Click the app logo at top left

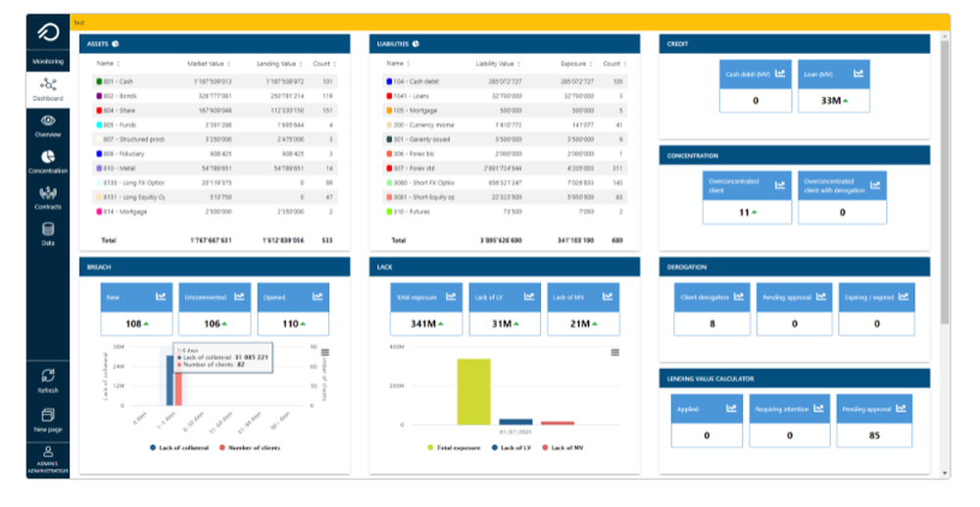48,32
